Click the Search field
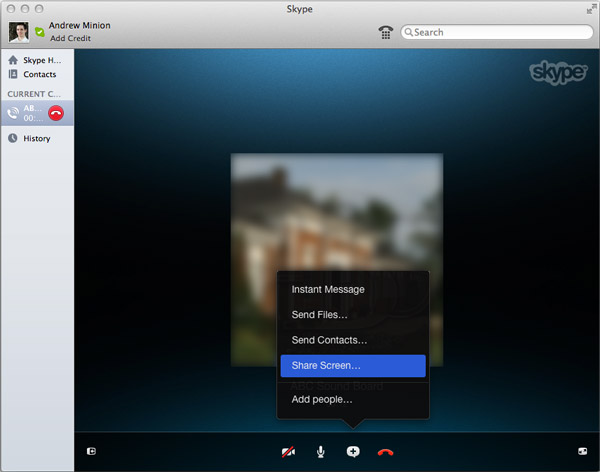 coord(497,32)
